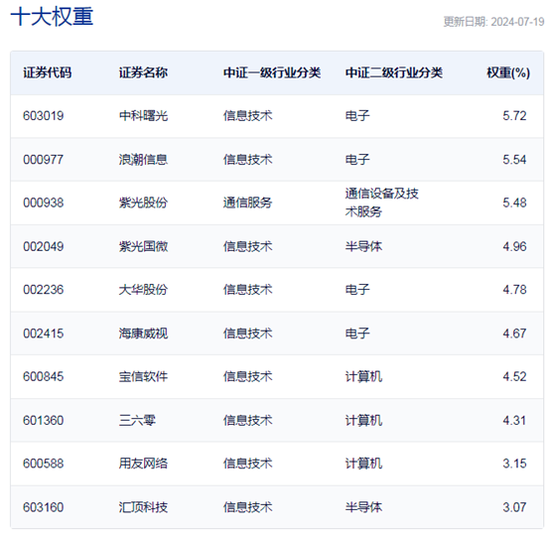Screen dimensions: 550x534
Task: Click the update date 2024-07-19
Action: [517, 22]
